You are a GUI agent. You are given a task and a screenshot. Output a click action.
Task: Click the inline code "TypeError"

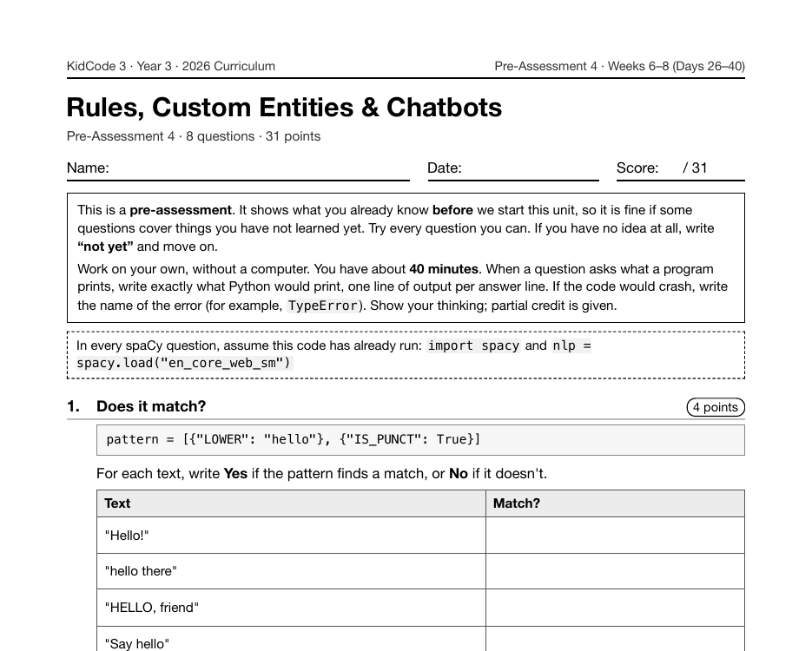tap(322, 306)
